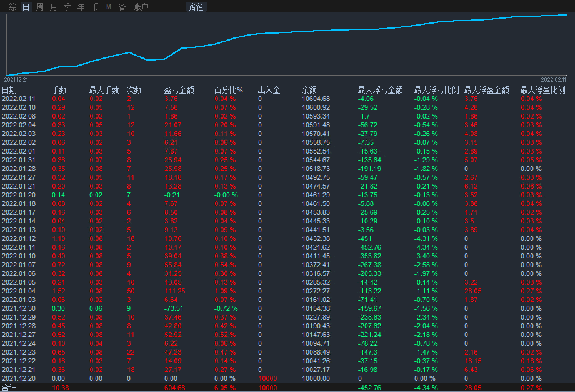Open the 币 currency tab

pos(94,7)
